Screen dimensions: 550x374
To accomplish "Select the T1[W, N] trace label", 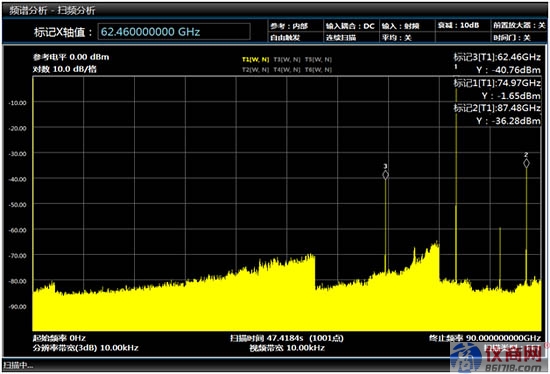I will click(x=255, y=60).
